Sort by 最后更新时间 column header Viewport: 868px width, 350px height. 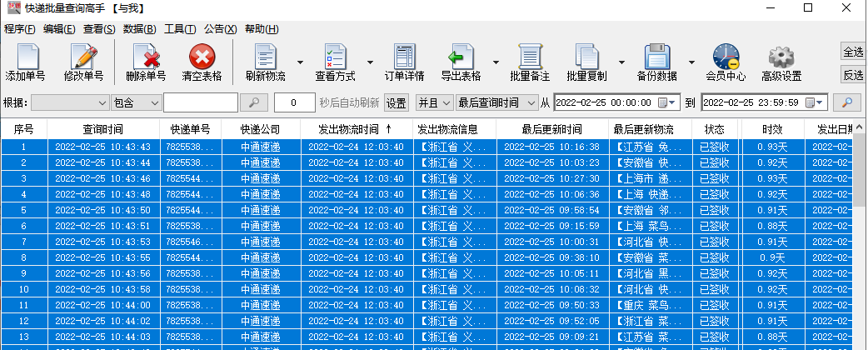click(552, 130)
